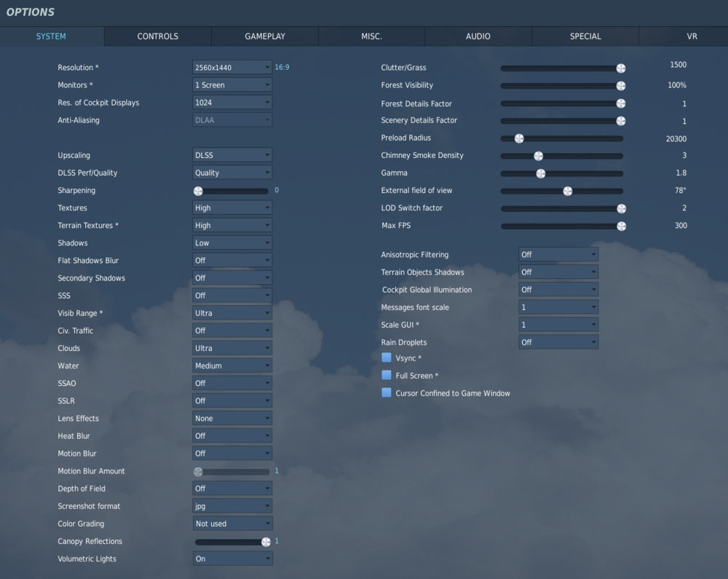Open the Resolution dropdown

[x=232, y=67]
